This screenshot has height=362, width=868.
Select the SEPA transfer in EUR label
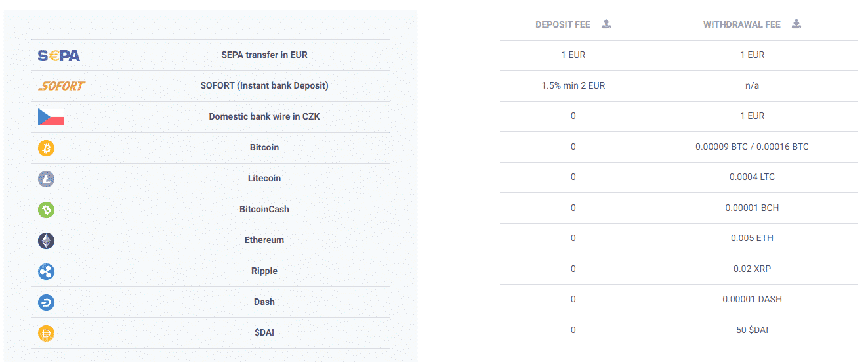[x=264, y=55]
